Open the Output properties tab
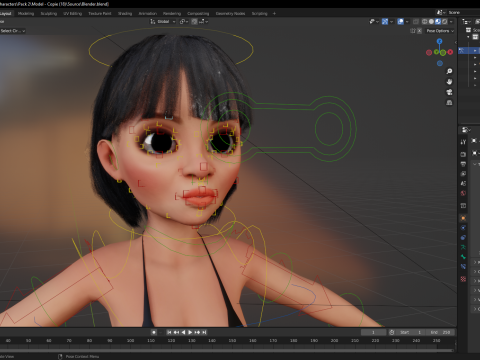 pyautogui.click(x=463, y=164)
